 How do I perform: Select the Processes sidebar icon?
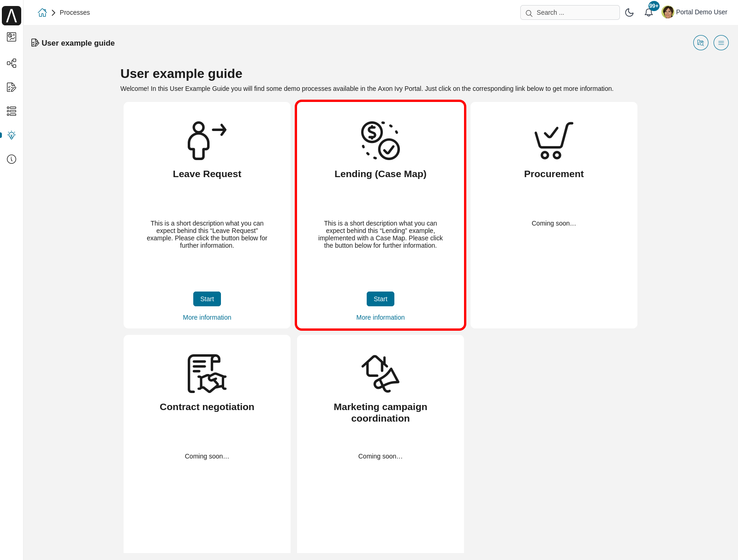11,63
